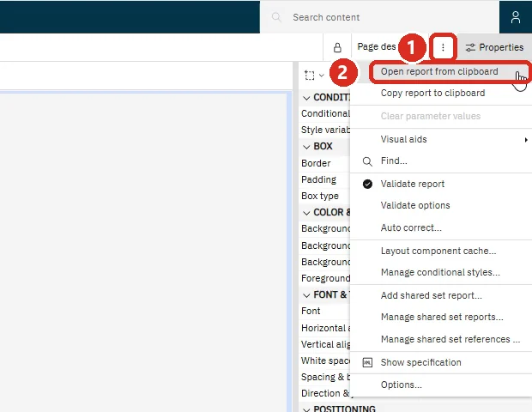Select the Horizontal alignment property row
Image resolution: width=532 pixels, height=412 pixels.
point(324,328)
